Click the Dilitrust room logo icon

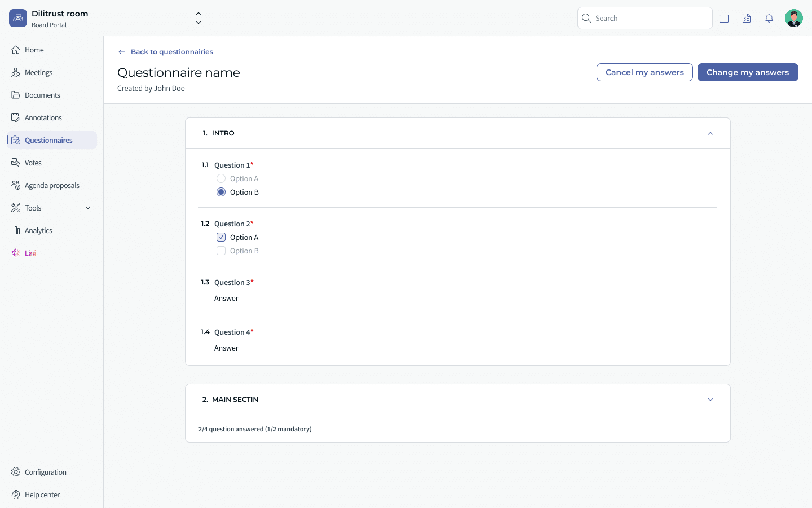pos(18,18)
